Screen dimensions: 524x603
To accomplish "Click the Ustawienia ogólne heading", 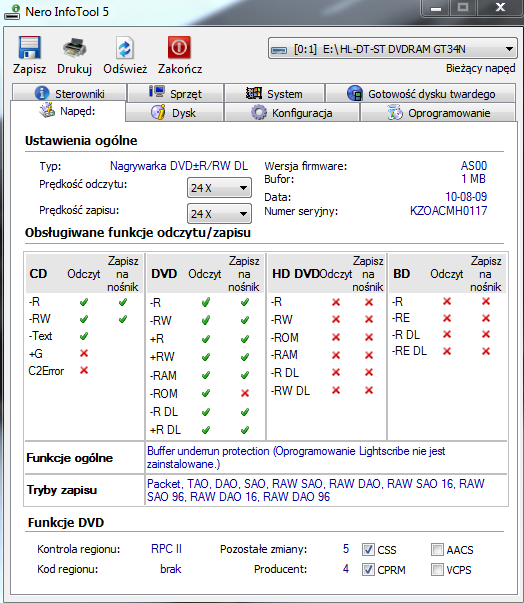I will [81, 141].
